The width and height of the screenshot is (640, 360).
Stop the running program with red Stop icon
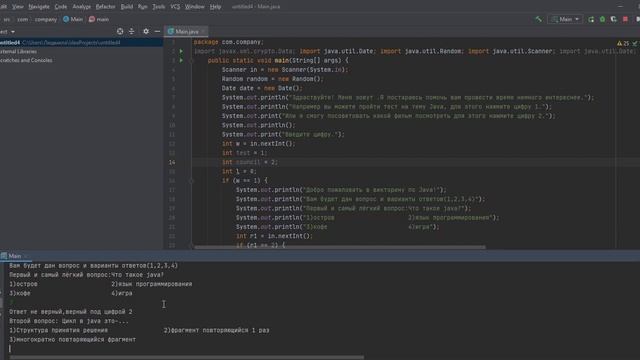tap(625, 19)
